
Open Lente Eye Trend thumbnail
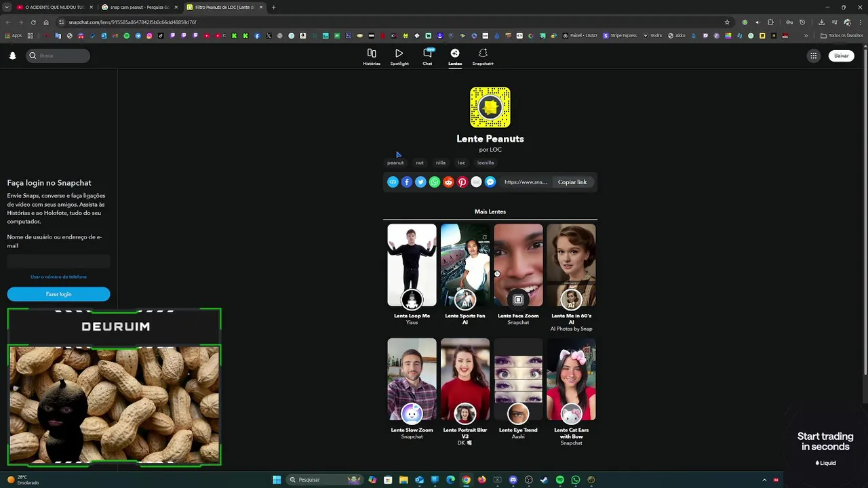(x=518, y=380)
